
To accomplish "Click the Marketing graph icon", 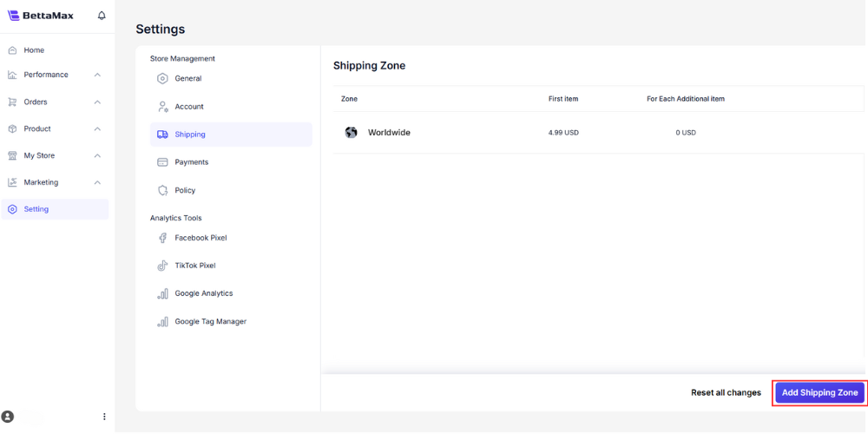I will coord(12,182).
